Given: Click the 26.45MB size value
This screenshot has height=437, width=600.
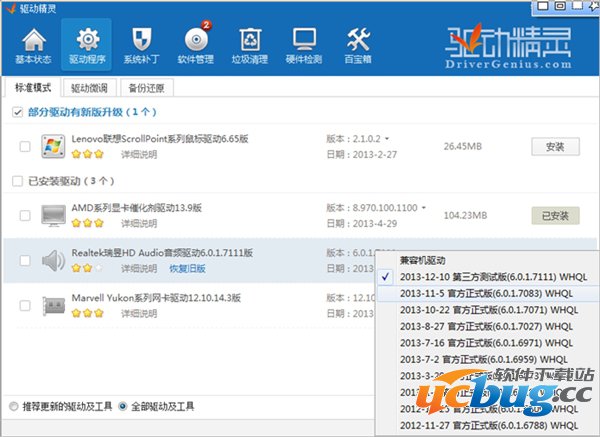Looking at the screenshot, I should 463,146.
